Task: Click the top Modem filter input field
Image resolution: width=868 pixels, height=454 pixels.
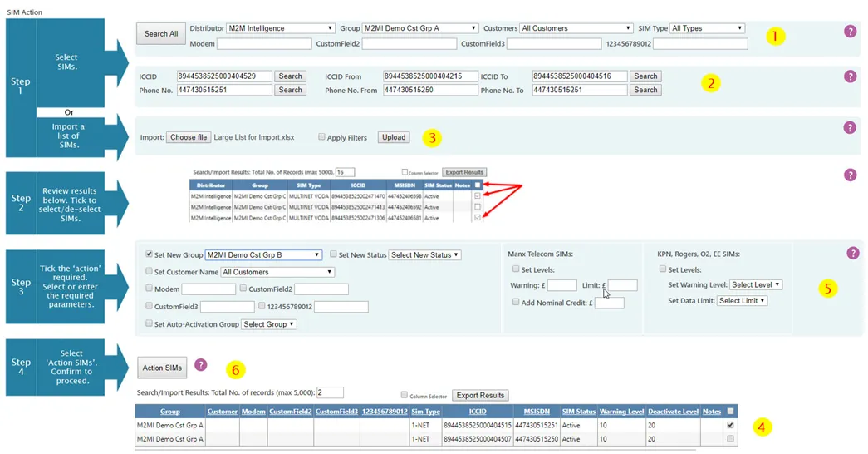Action: (264, 44)
